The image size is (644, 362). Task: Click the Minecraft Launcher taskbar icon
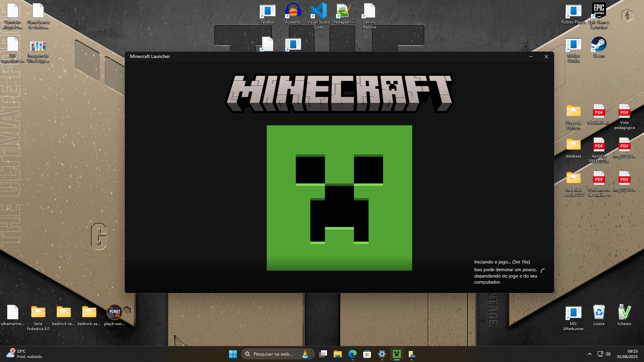[x=397, y=354]
